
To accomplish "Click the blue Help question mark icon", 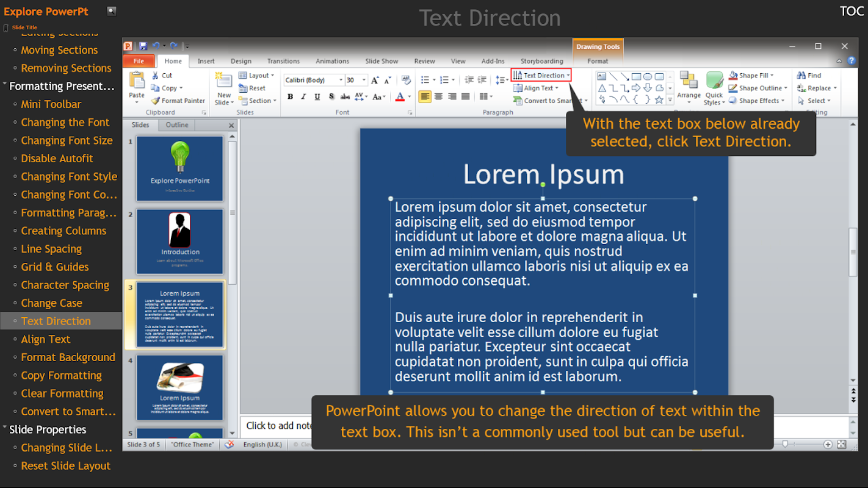I will click(x=851, y=61).
